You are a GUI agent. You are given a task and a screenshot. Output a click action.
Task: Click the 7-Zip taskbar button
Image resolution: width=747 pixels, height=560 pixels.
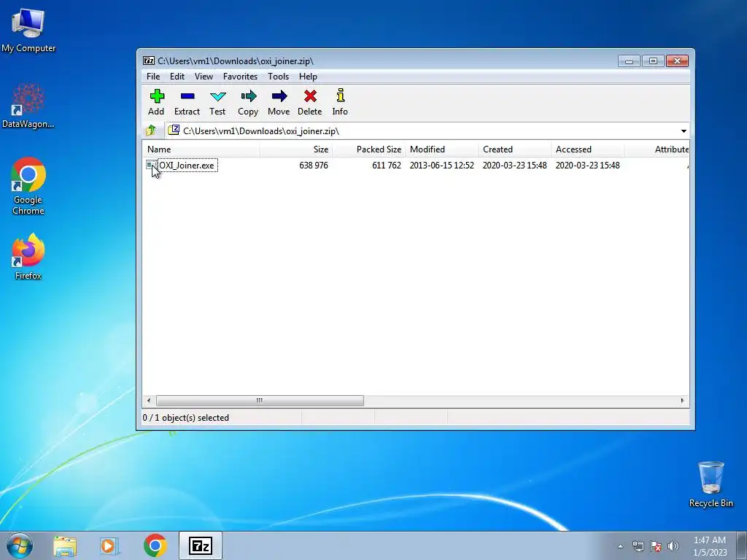click(x=201, y=545)
